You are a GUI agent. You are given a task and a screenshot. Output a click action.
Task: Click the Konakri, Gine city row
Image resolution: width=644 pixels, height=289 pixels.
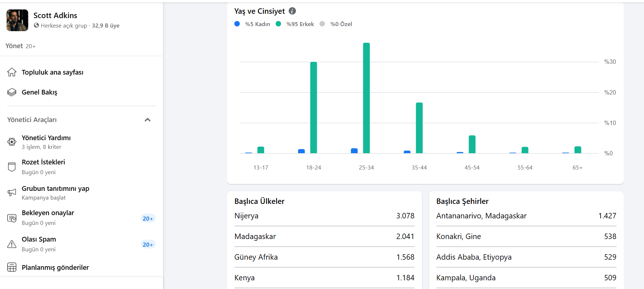click(526, 236)
